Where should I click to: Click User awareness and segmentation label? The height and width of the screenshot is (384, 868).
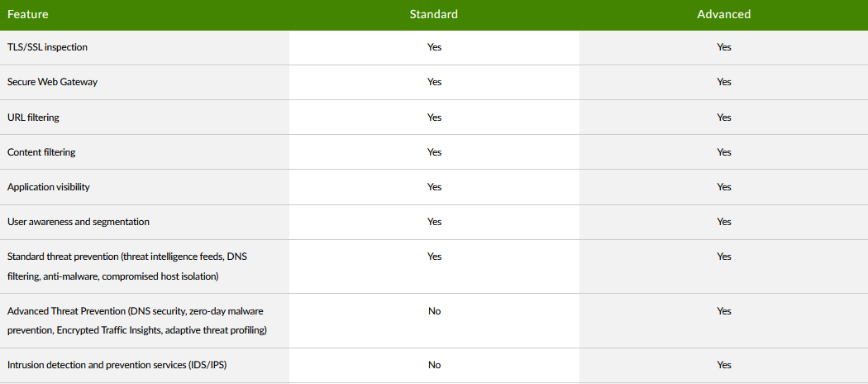click(x=79, y=222)
